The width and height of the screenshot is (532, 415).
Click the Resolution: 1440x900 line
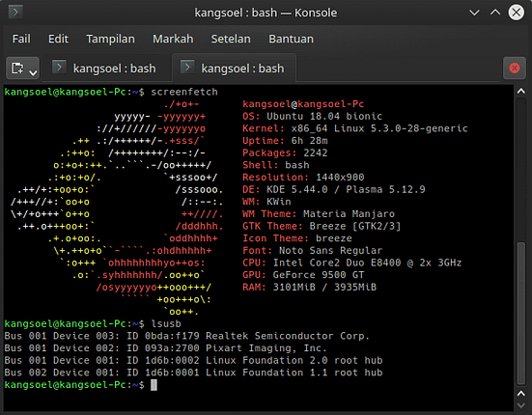tap(303, 178)
